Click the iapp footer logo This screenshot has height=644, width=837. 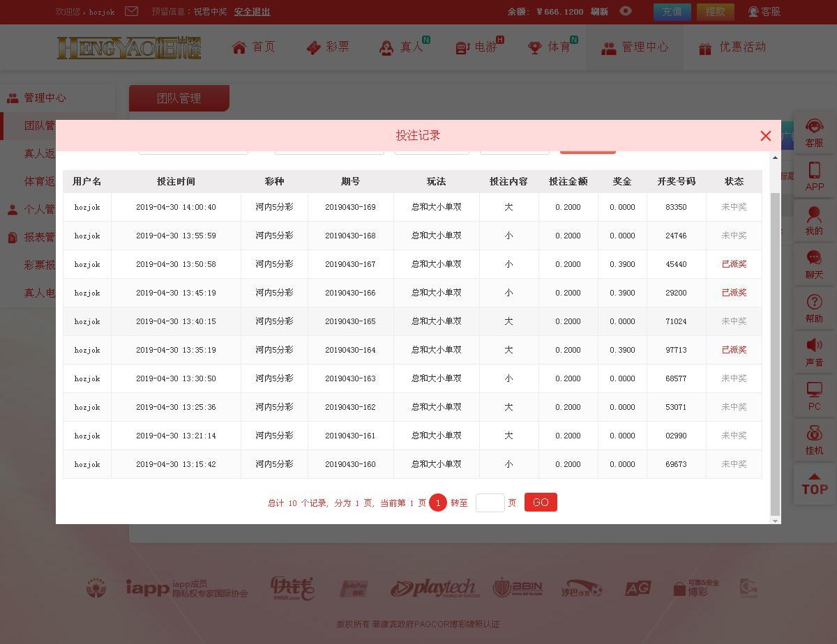pyautogui.click(x=186, y=588)
